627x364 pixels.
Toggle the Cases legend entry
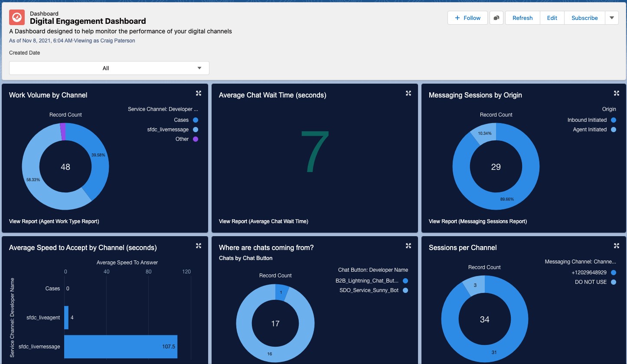pos(181,120)
